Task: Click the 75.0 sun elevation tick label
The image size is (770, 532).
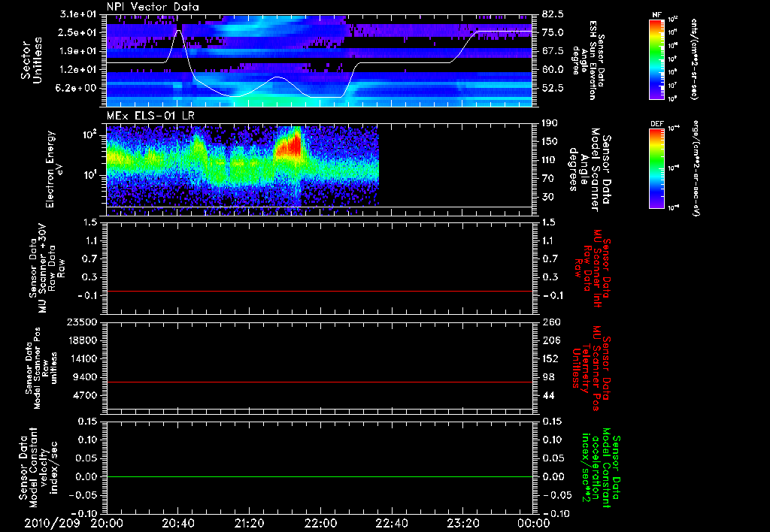Action: point(553,32)
